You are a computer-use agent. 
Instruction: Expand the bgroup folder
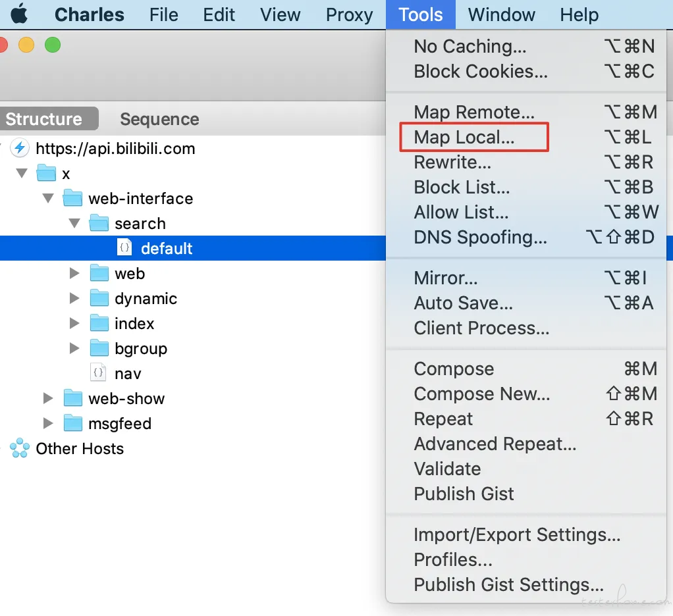pyautogui.click(x=74, y=348)
